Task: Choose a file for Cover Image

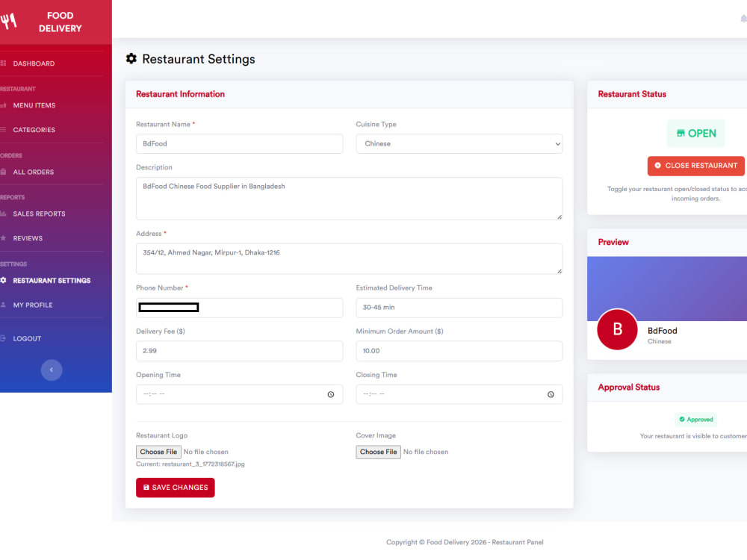Action: tap(378, 452)
